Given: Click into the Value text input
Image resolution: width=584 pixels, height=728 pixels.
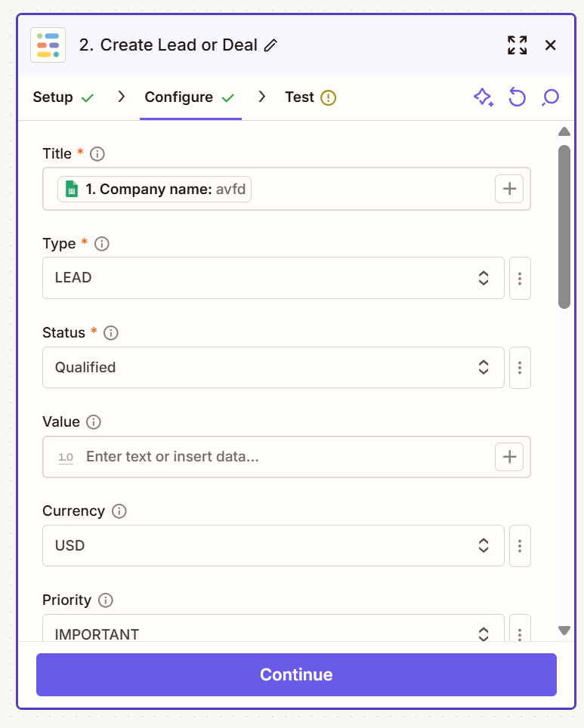Looking at the screenshot, I should (287, 456).
